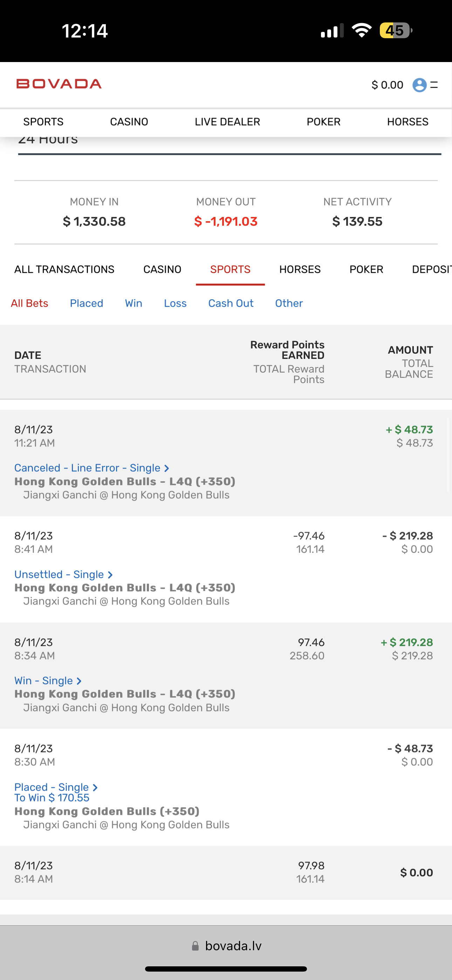Open the hamburger menu beside the profile icon
The height and width of the screenshot is (980, 452).
434,85
